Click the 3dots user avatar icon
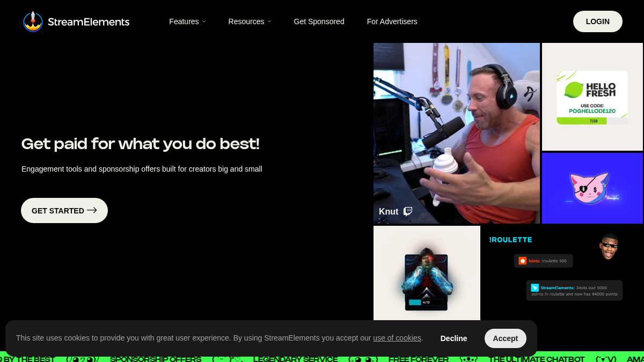644x362 pixels. tap(523, 261)
